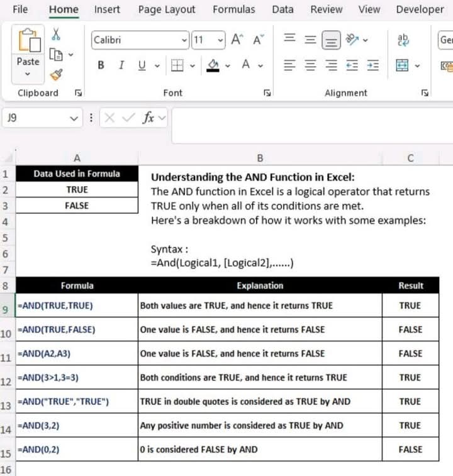Set Bottom Align vertical alignment
The height and width of the screenshot is (476, 453).
pos(331,40)
